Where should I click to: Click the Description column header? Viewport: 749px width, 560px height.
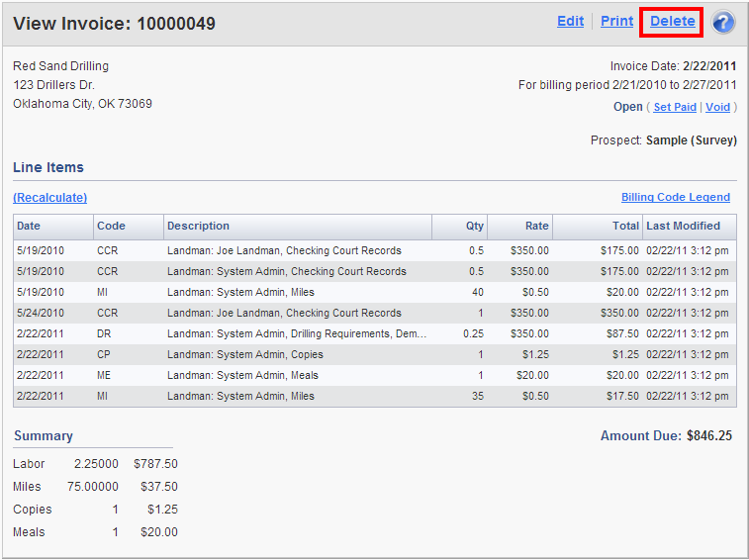point(198,226)
